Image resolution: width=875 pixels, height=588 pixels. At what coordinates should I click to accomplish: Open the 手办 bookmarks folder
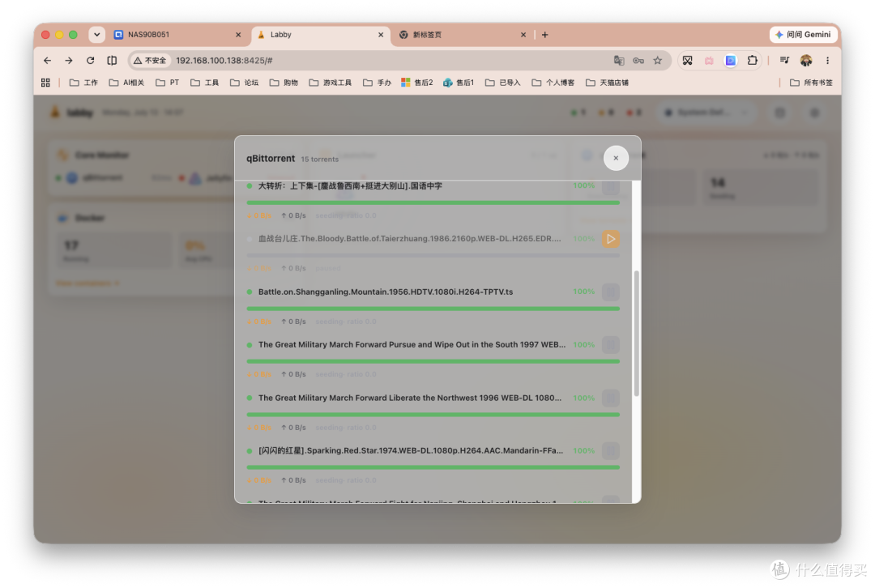(378, 83)
